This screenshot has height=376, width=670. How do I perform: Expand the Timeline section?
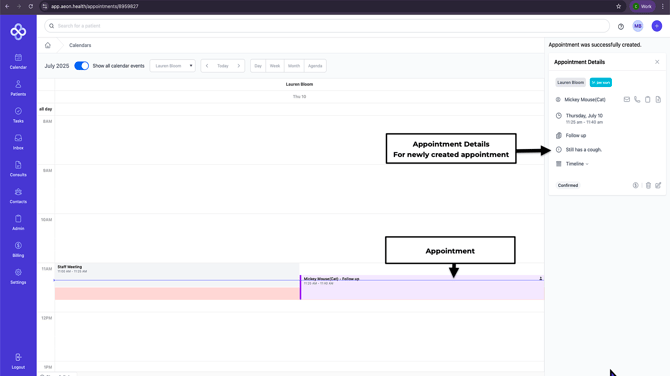pyautogui.click(x=577, y=164)
